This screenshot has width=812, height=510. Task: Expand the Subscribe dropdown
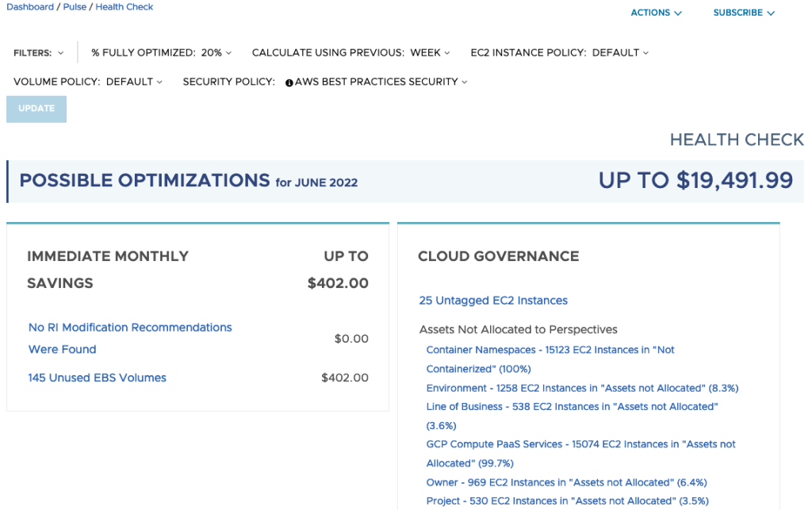coord(743,13)
